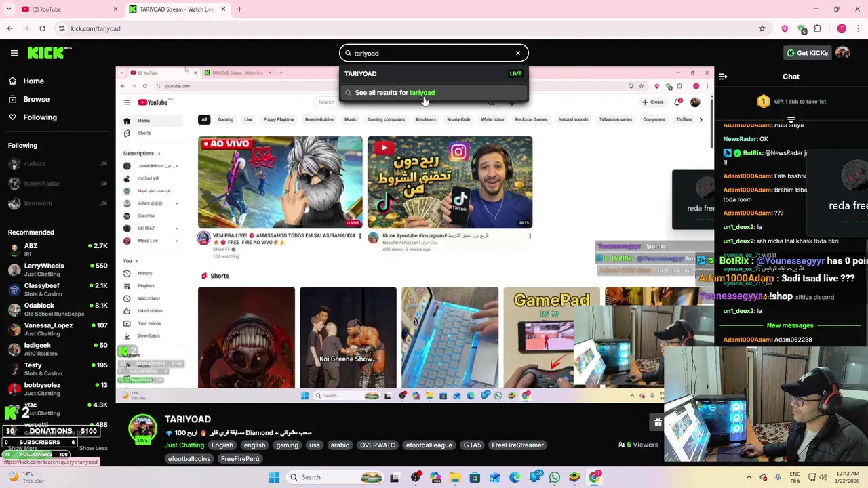The height and width of the screenshot is (488, 868).
Task: Open followed channel liamwalti
Action: pyautogui.click(x=57, y=203)
